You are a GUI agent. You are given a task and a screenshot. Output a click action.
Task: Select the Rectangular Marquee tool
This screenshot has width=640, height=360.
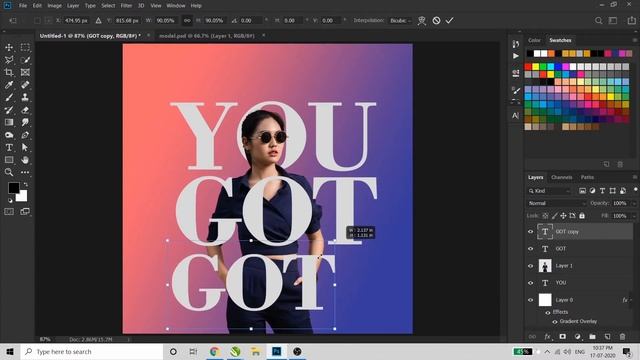tap(25, 47)
